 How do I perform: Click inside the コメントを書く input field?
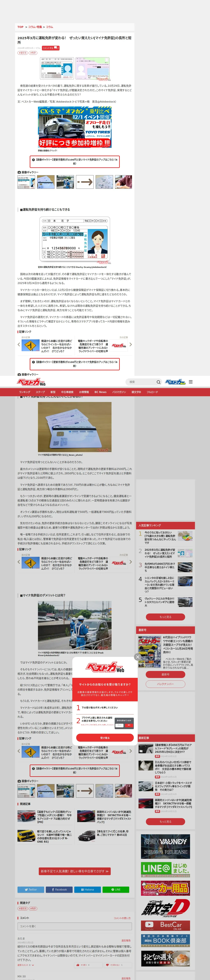75,926
